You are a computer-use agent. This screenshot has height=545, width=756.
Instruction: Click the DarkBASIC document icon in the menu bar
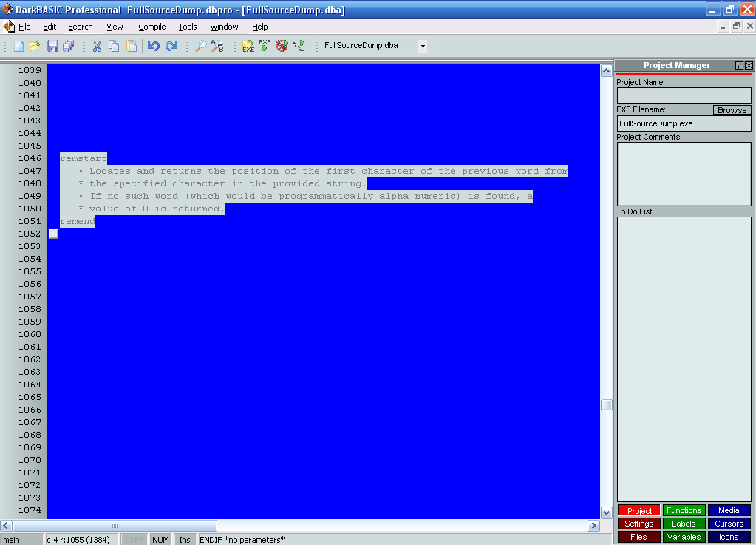pyautogui.click(x=9, y=27)
